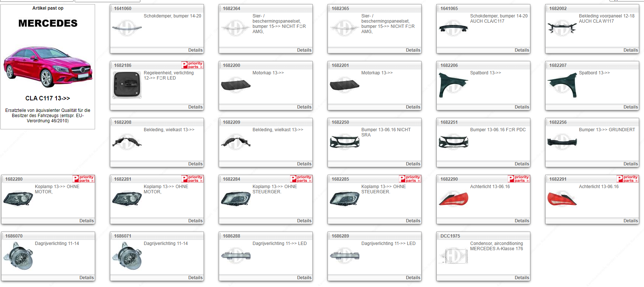Click the priority parts badge on taillight 1682291
This screenshot has width=644, height=287.
(x=628, y=179)
